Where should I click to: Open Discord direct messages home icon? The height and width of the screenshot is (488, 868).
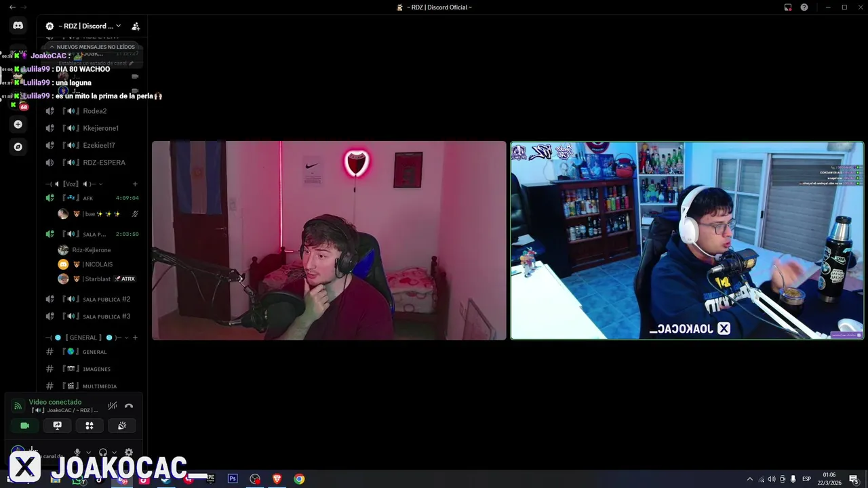(x=18, y=26)
